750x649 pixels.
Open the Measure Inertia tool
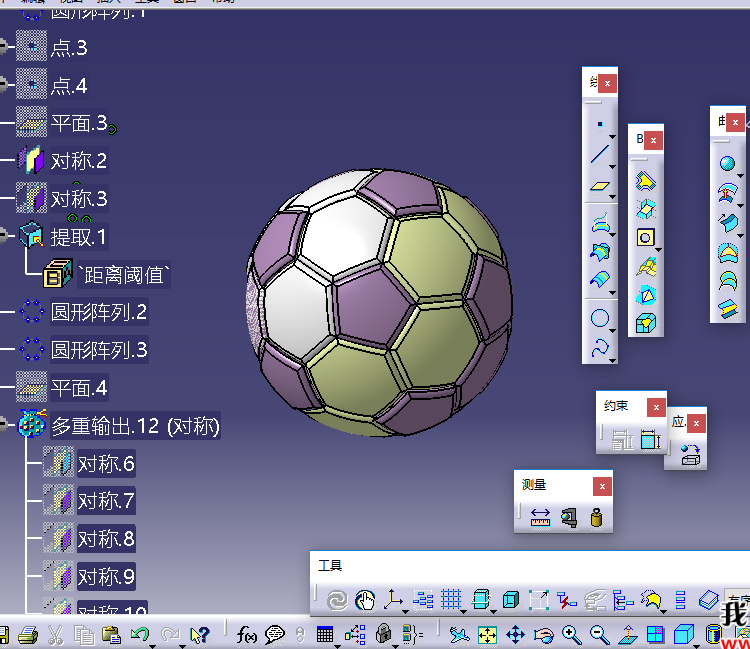click(x=597, y=518)
